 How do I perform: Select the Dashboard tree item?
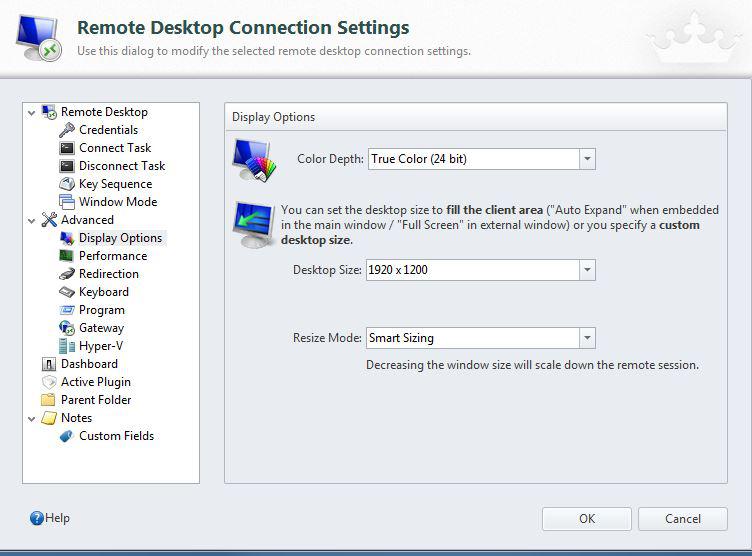coord(89,364)
